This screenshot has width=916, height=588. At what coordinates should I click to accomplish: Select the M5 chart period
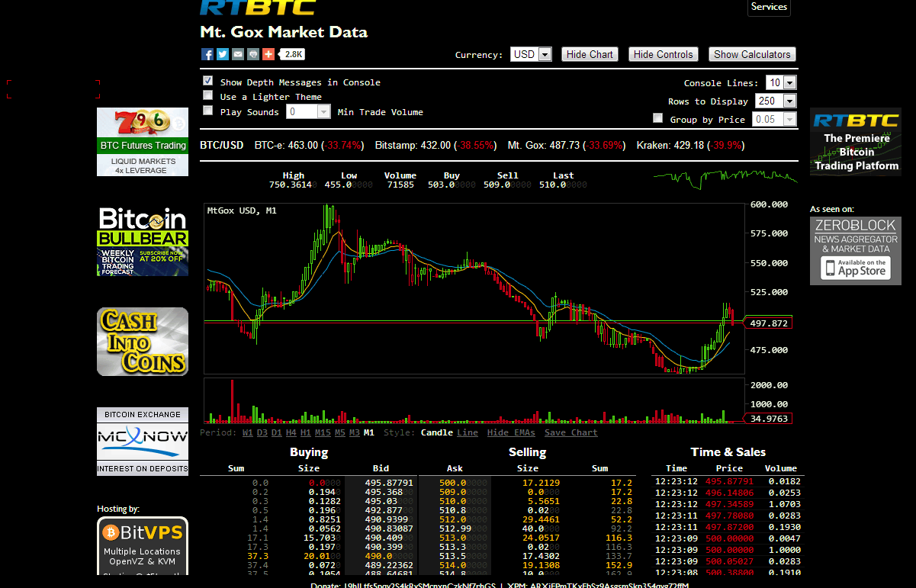pyautogui.click(x=340, y=432)
